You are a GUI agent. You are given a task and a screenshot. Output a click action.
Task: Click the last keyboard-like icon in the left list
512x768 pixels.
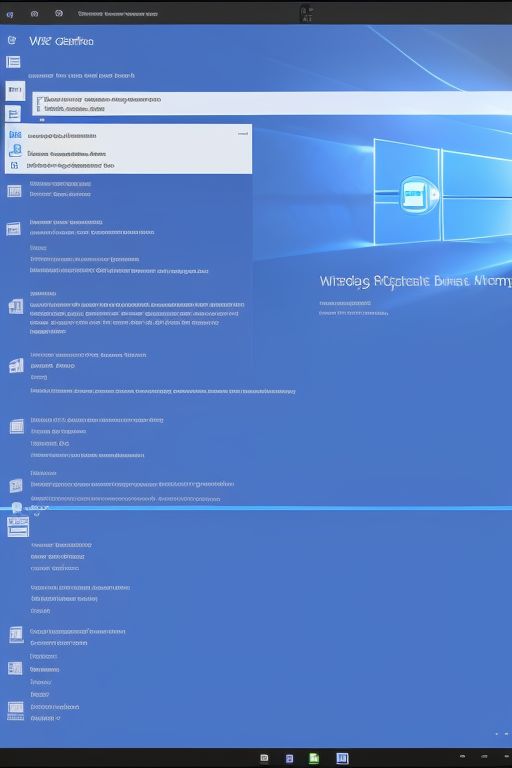coord(15,711)
